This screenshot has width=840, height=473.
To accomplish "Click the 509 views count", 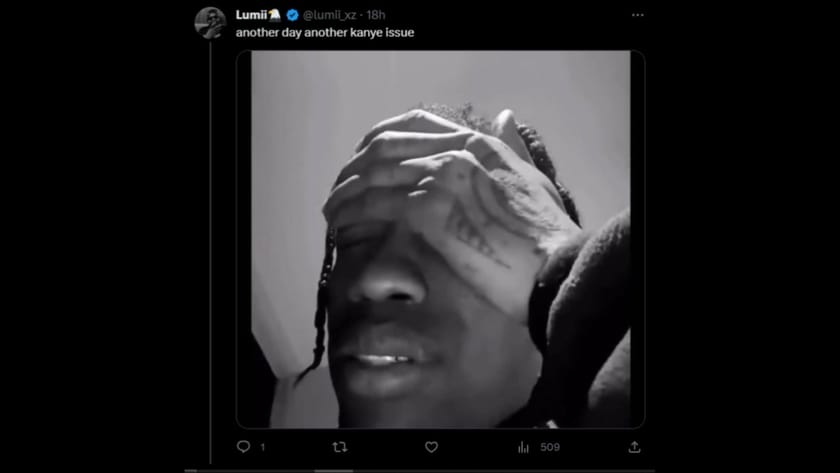I will pyautogui.click(x=550, y=447).
